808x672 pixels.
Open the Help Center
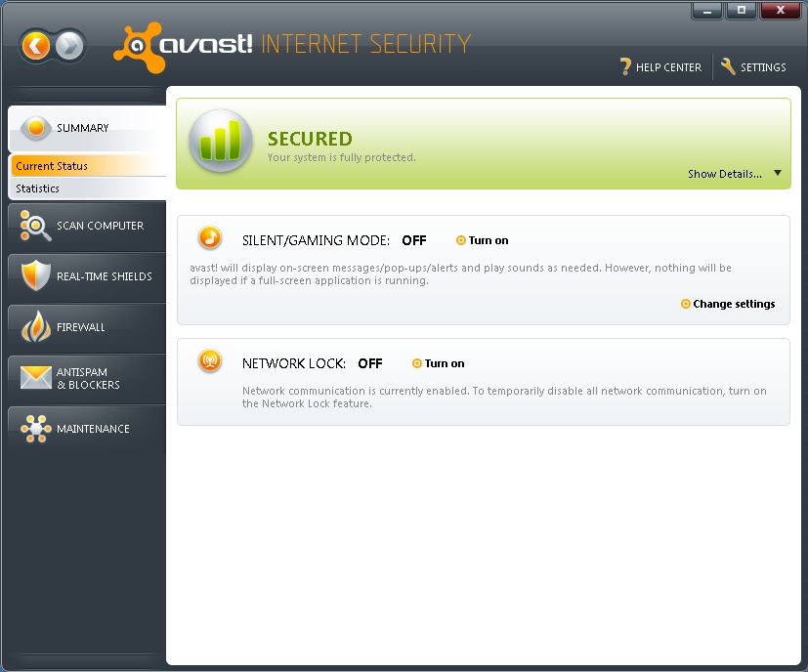click(x=661, y=67)
